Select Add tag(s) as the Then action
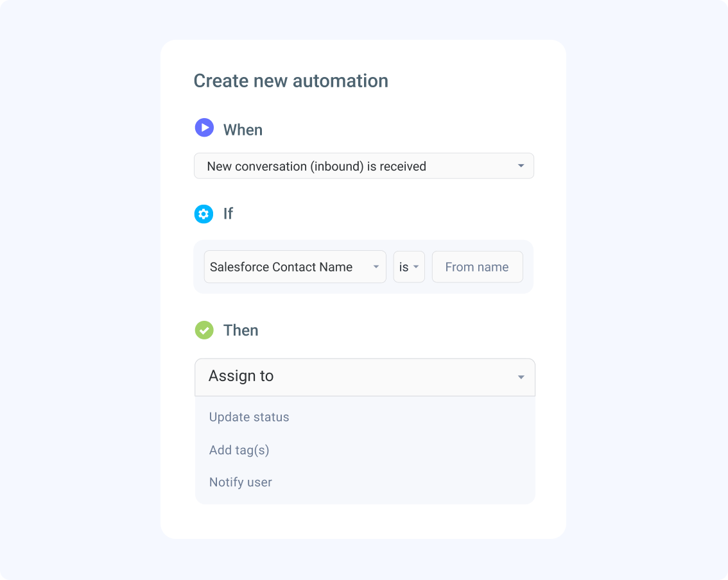This screenshot has height=580, width=728. [239, 450]
